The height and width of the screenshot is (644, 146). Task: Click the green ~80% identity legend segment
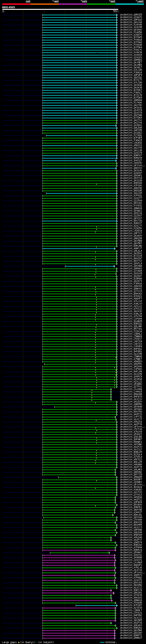[101, 4]
